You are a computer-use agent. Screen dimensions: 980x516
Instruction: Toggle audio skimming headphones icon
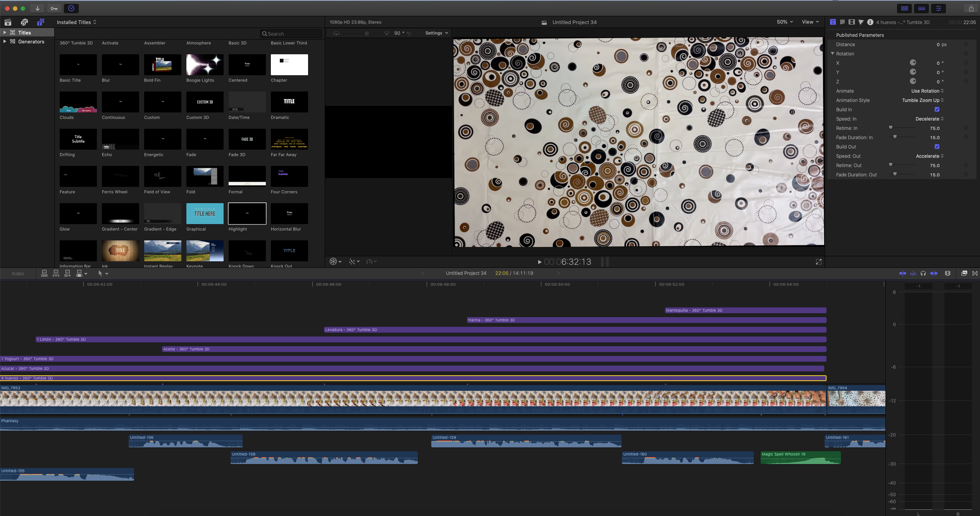[x=923, y=273]
